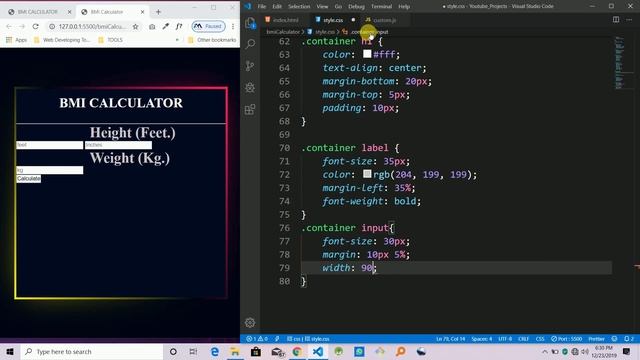Screen dimensions: 640x360
Task: Open the Apps bookmark shortcut
Action: [16, 40]
